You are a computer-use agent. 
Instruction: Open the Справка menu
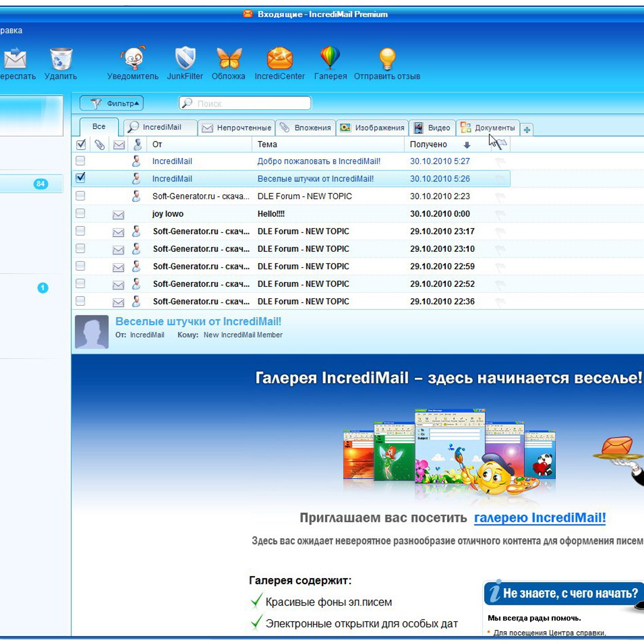point(11,31)
